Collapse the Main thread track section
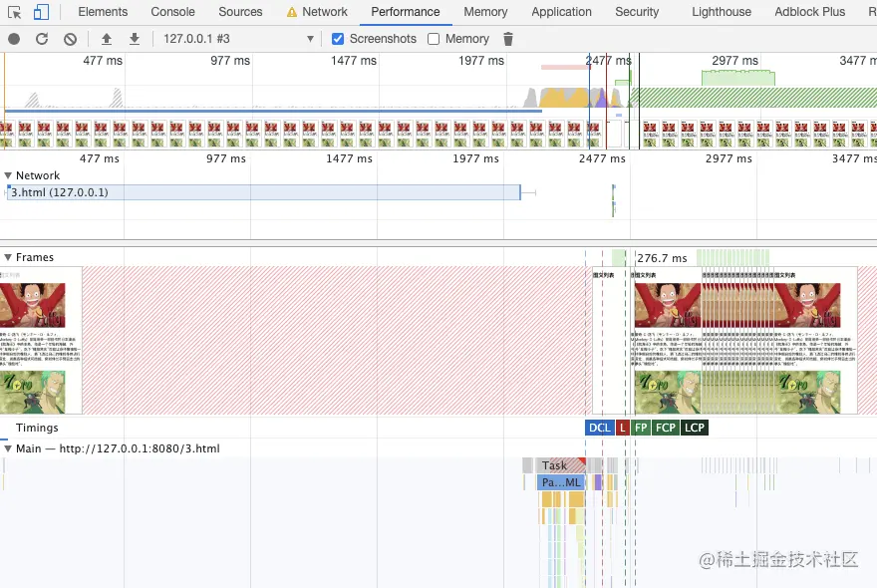 click(x=8, y=448)
